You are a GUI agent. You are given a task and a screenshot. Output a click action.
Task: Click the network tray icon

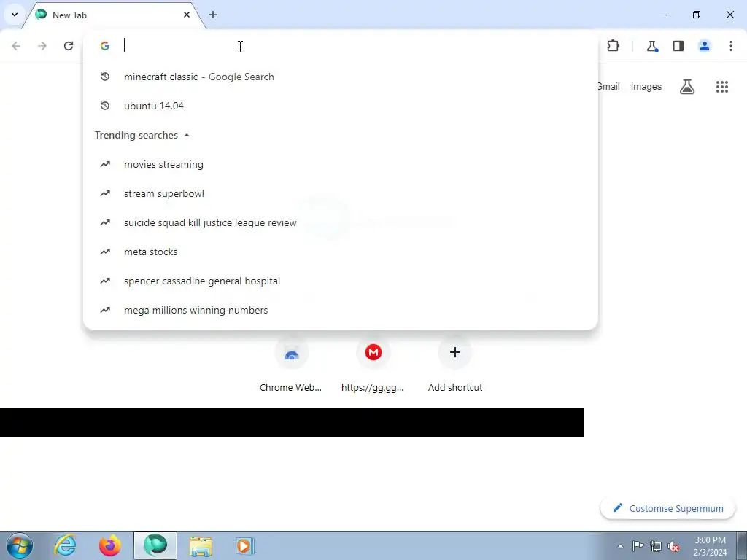(x=656, y=546)
